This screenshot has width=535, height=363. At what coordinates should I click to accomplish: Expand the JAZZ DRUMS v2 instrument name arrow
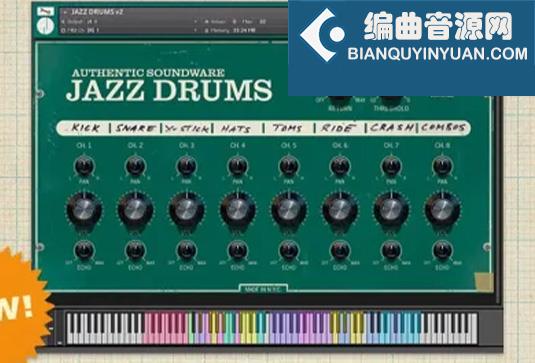[x=65, y=12]
